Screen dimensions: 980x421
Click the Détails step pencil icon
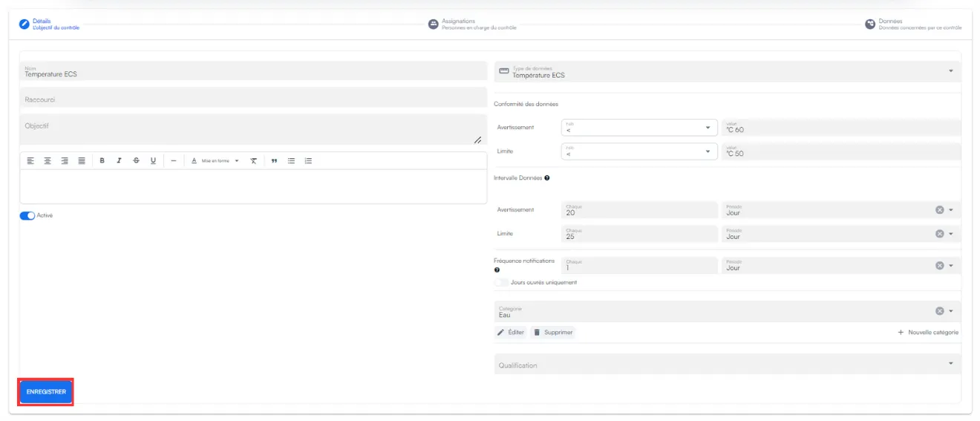24,25
